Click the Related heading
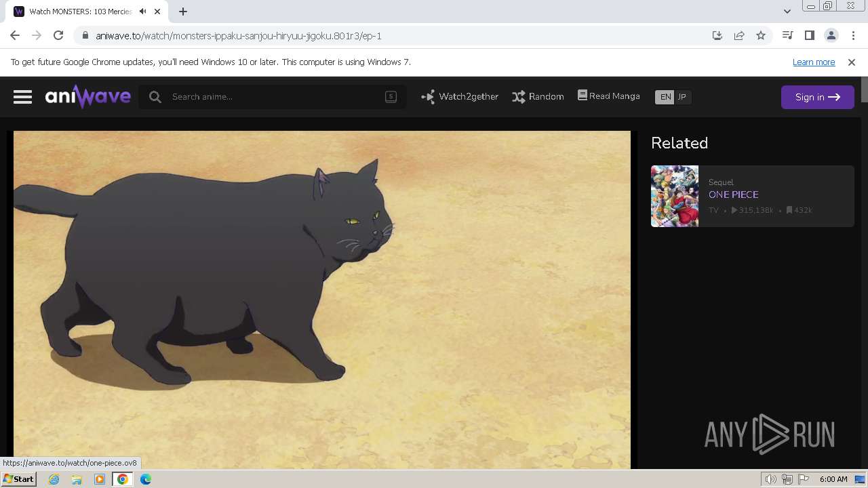Image resolution: width=868 pixels, height=488 pixels. [679, 143]
